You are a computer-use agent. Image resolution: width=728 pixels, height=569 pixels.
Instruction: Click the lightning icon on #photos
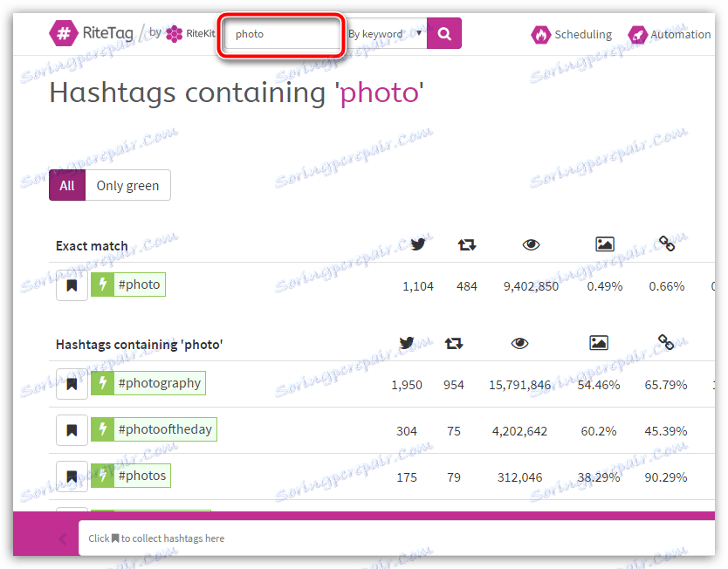pyautogui.click(x=103, y=476)
